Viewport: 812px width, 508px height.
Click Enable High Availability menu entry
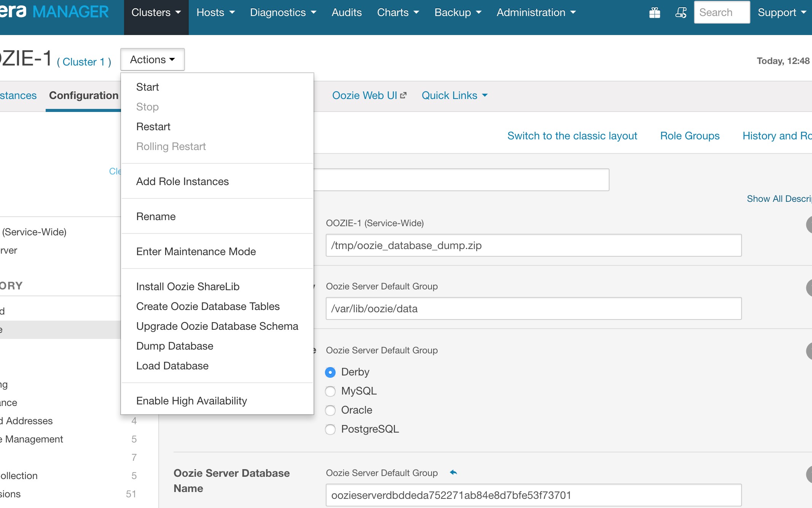point(191,401)
